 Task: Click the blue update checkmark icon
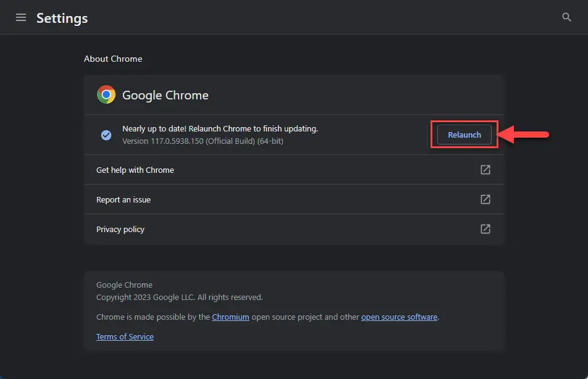[106, 135]
